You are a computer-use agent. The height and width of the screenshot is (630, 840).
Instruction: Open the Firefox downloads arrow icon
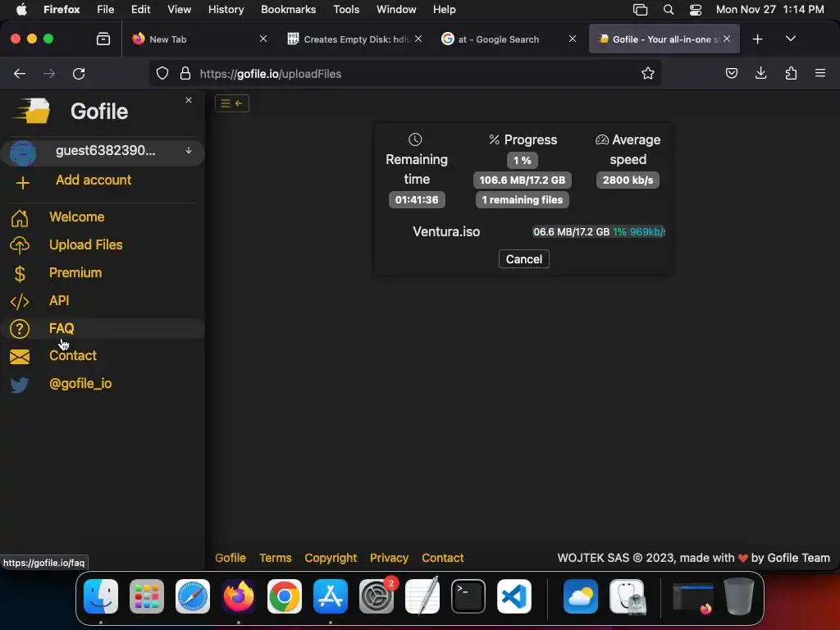tap(760, 73)
